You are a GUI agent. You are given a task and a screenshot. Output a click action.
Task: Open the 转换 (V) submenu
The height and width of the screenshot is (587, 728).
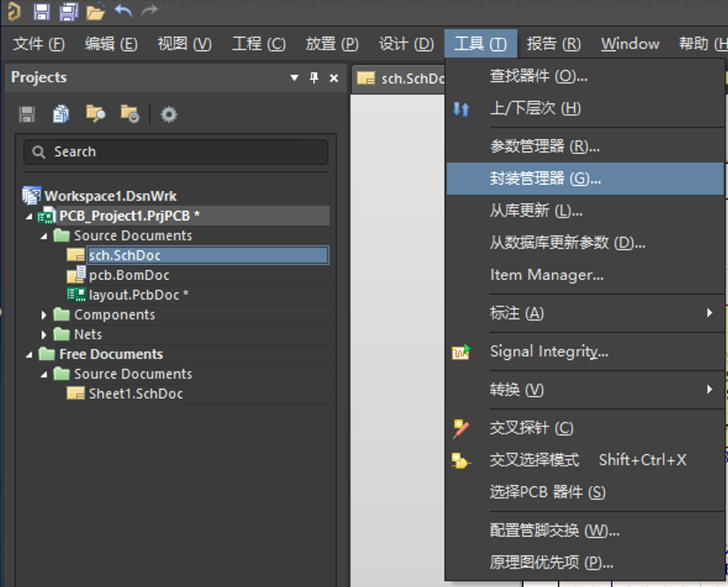coord(585,389)
